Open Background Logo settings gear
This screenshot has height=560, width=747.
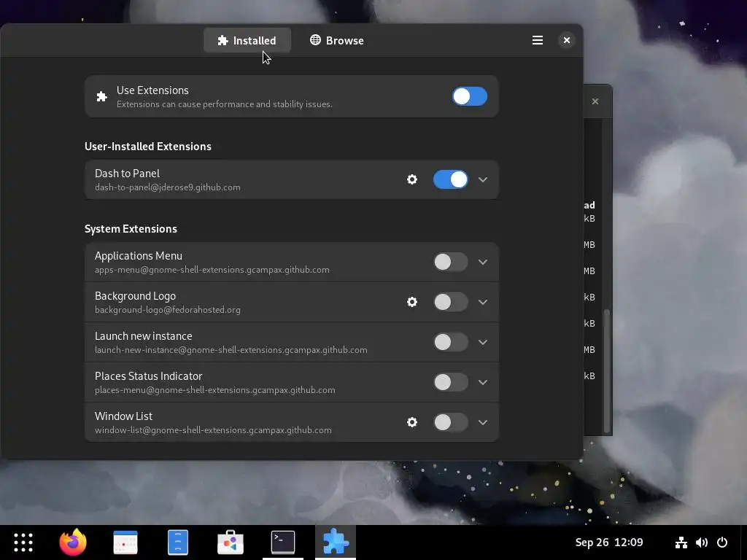click(x=412, y=302)
